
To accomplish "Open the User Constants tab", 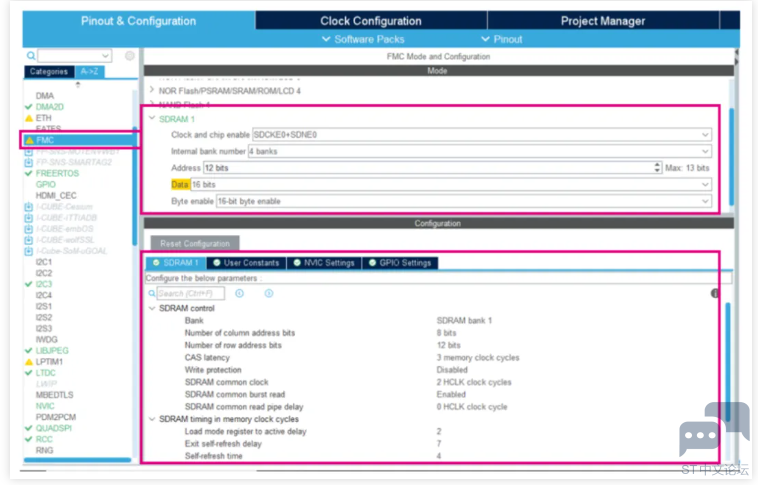I will click(247, 263).
